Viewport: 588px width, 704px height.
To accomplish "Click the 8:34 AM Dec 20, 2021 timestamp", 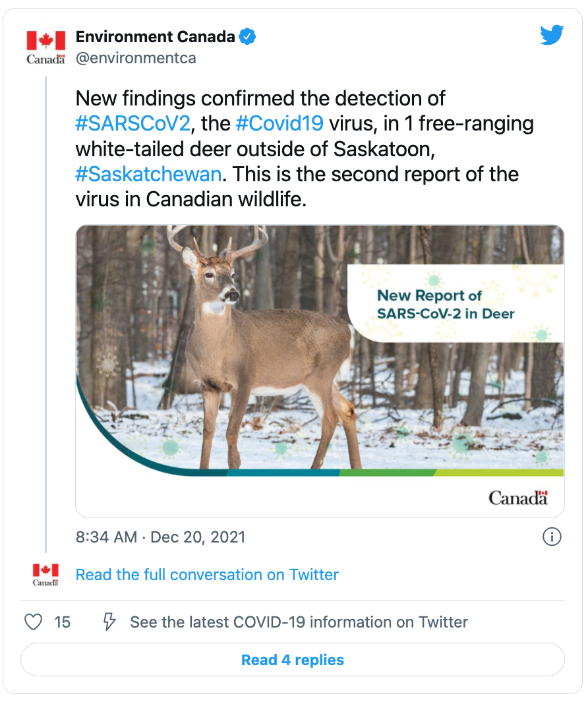I will 160,537.
